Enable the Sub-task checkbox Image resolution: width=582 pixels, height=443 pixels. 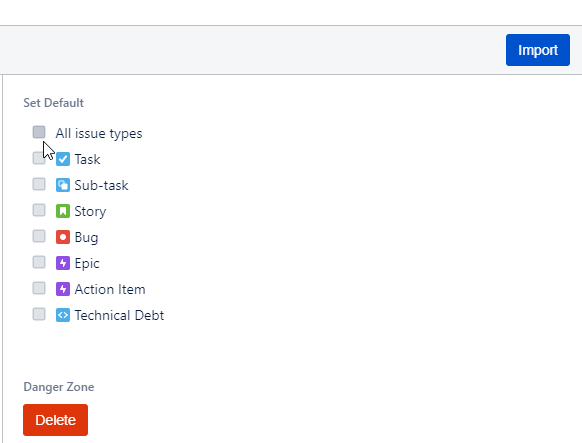(x=39, y=184)
